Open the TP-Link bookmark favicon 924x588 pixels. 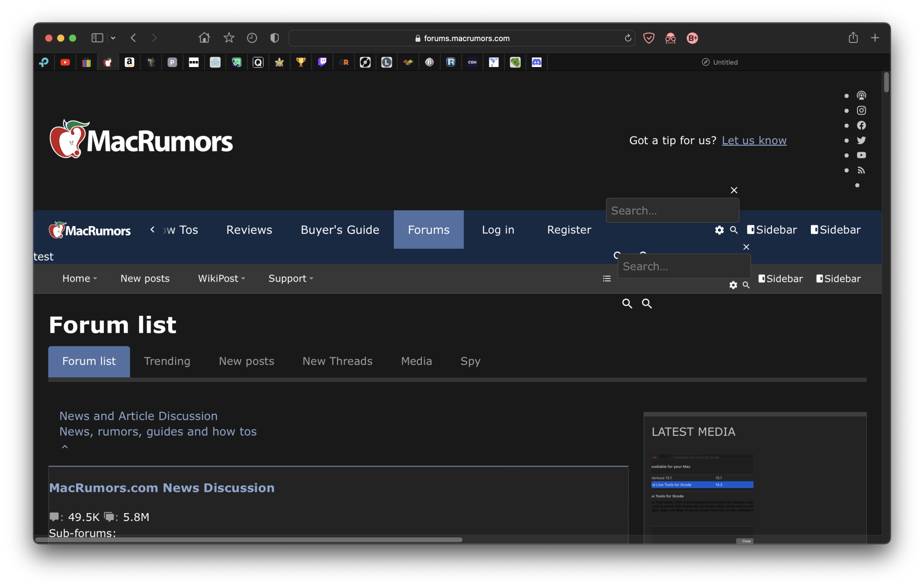(x=44, y=62)
